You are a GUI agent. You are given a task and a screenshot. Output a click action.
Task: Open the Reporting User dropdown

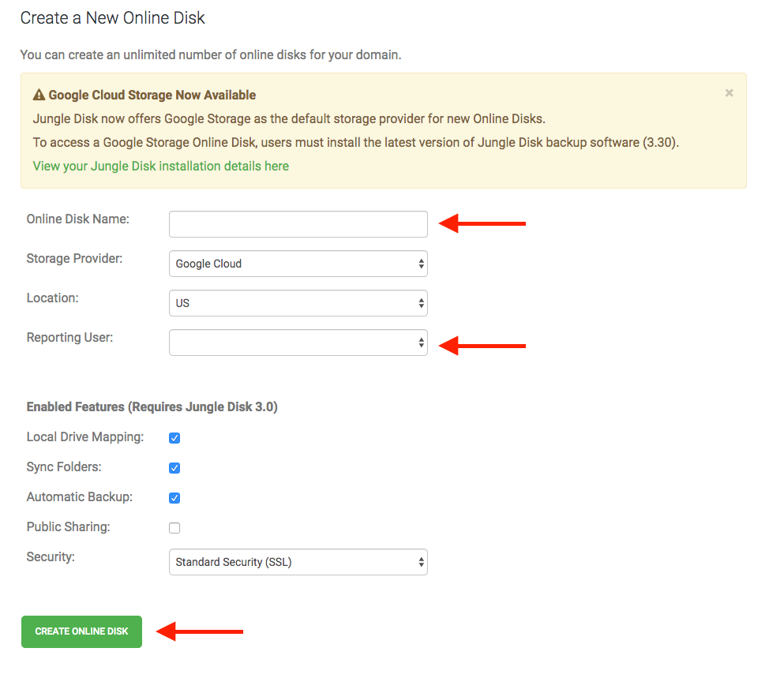point(298,343)
